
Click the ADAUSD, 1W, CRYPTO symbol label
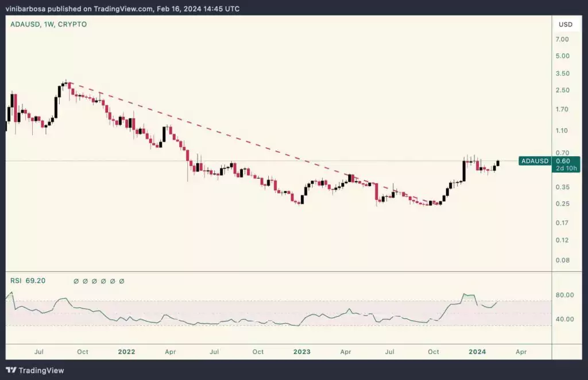click(48, 24)
